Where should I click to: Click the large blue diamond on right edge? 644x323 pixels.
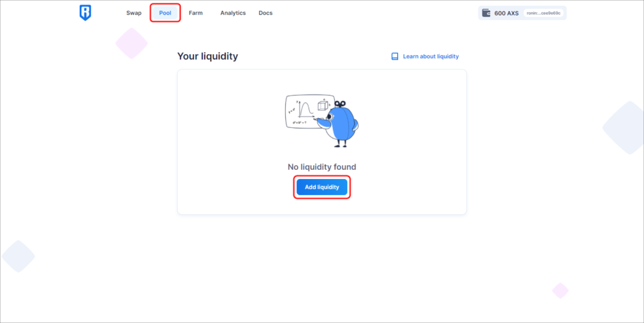tap(623, 127)
